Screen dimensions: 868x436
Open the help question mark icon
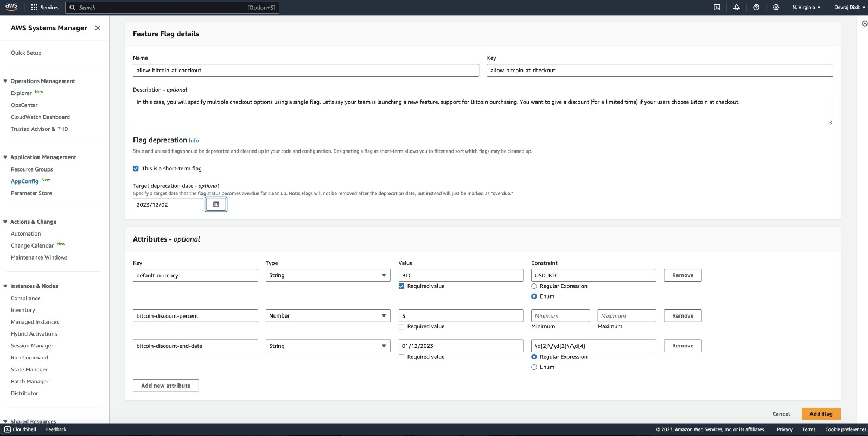pos(756,8)
